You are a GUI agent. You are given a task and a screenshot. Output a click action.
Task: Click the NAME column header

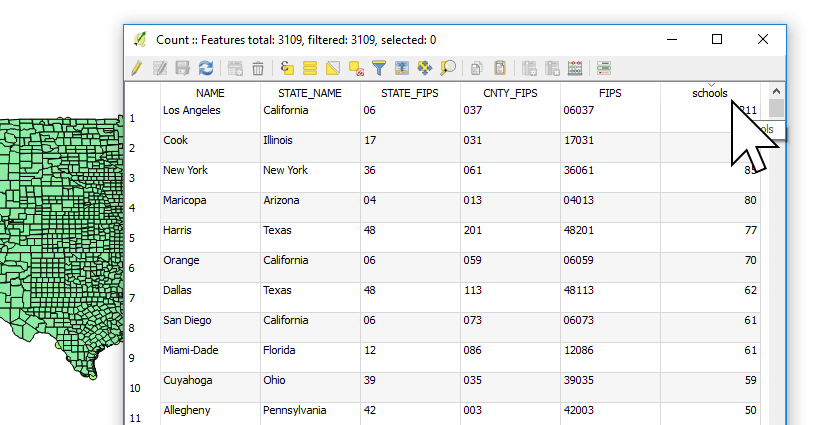[x=210, y=93]
